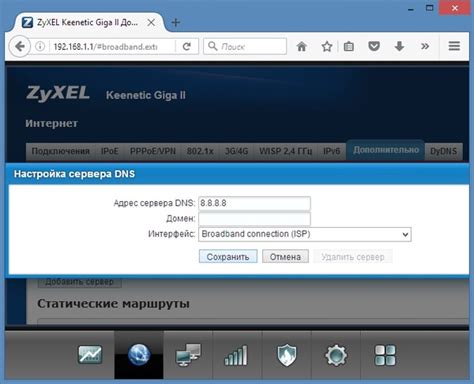Open the system settings gear icon
474x384 pixels.
pyautogui.click(x=336, y=355)
